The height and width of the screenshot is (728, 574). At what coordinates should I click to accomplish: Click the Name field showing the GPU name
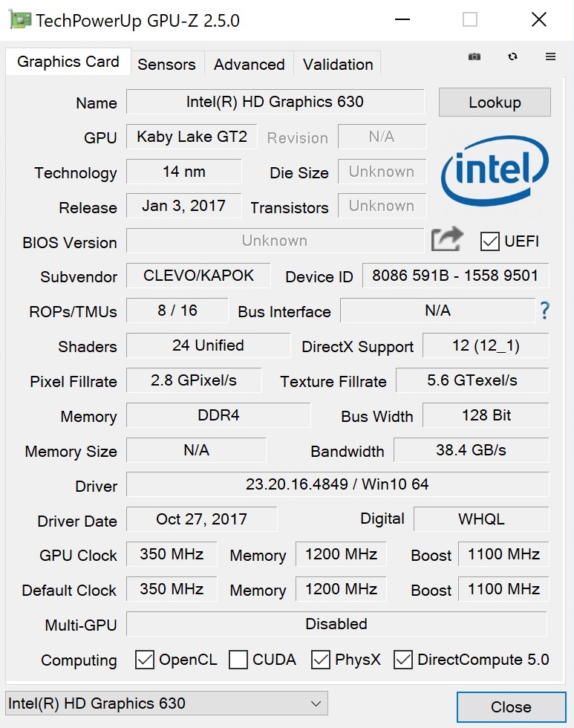click(275, 103)
